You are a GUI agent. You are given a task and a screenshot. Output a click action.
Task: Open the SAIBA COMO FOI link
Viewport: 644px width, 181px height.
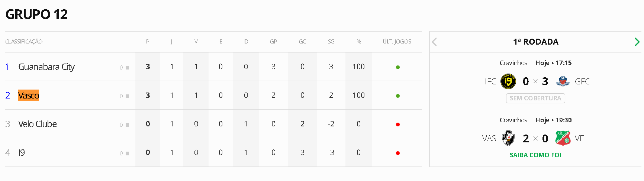(535, 155)
